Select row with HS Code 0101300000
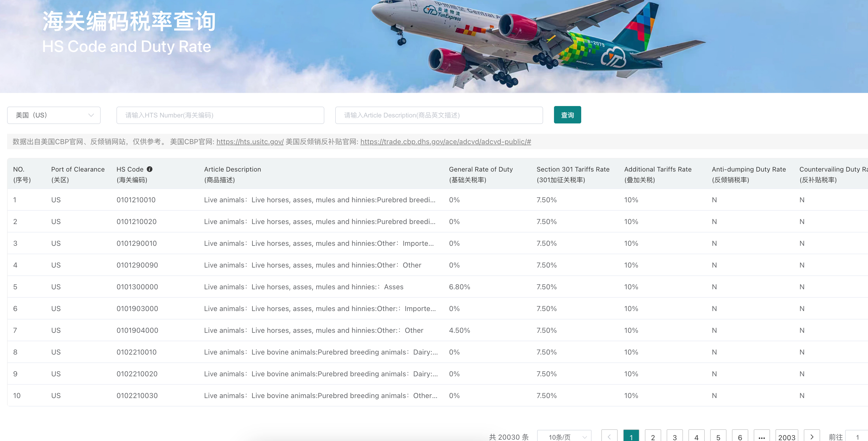Image resolution: width=868 pixels, height=441 pixels. point(437,287)
